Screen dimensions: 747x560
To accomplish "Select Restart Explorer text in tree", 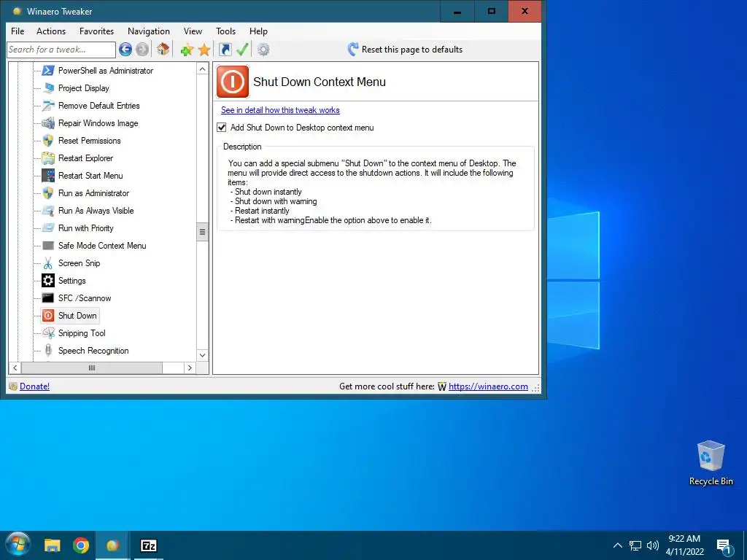I will [86, 158].
